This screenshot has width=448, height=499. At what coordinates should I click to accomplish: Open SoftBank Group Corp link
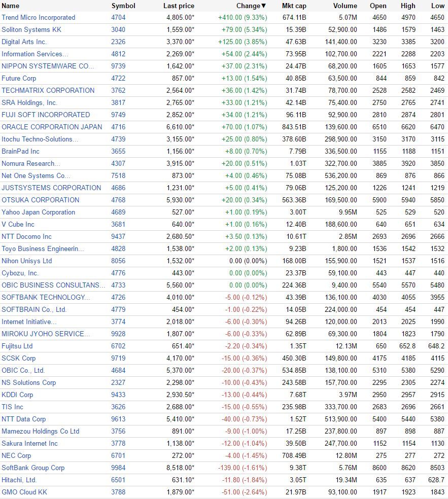(x=33, y=468)
